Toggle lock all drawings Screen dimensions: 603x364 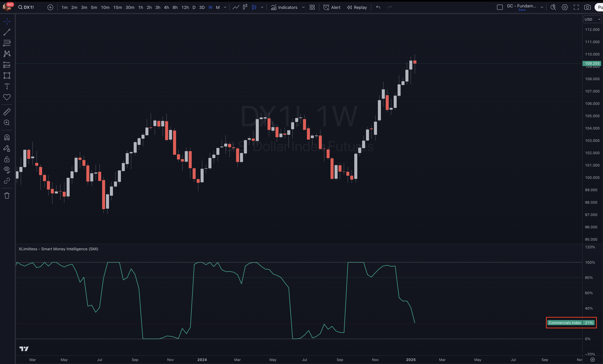pyautogui.click(x=7, y=159)
